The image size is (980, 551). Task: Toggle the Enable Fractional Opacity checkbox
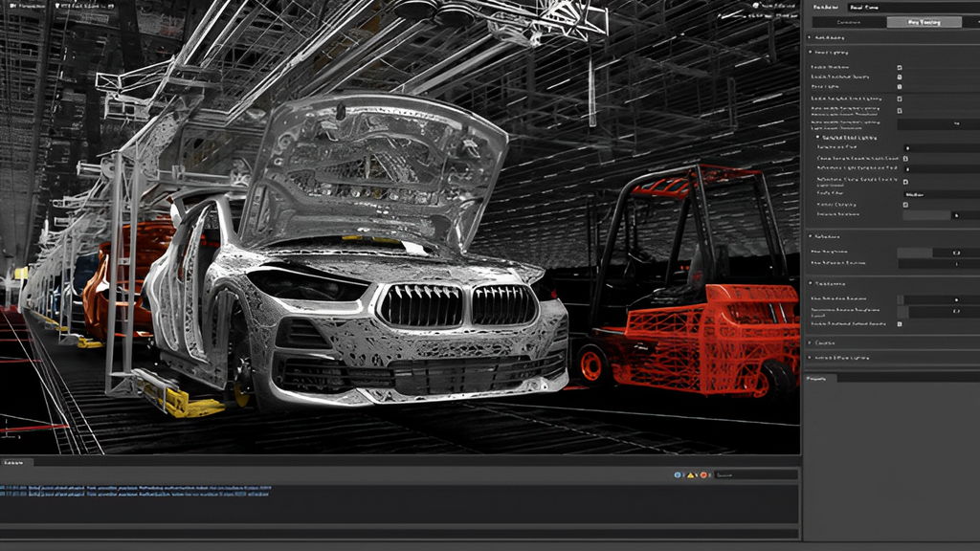click(x=900, y=77)
